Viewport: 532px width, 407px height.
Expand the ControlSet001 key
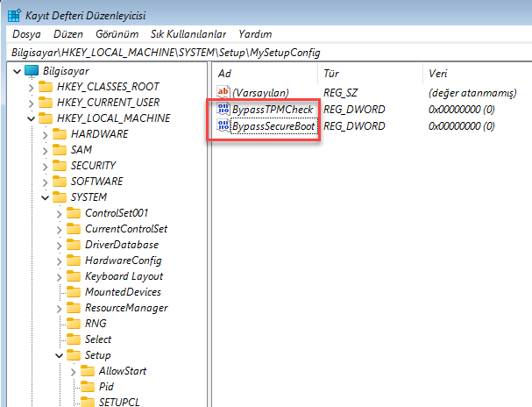60,213
